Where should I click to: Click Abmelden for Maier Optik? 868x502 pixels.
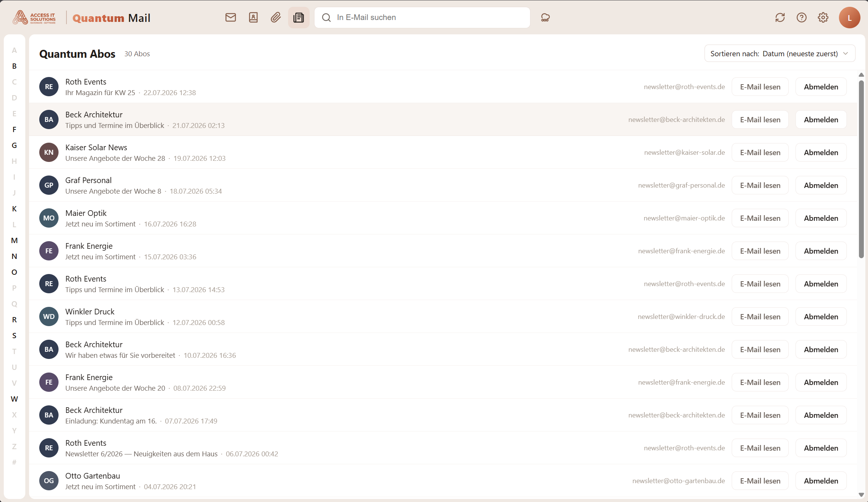tap(821, 218)
